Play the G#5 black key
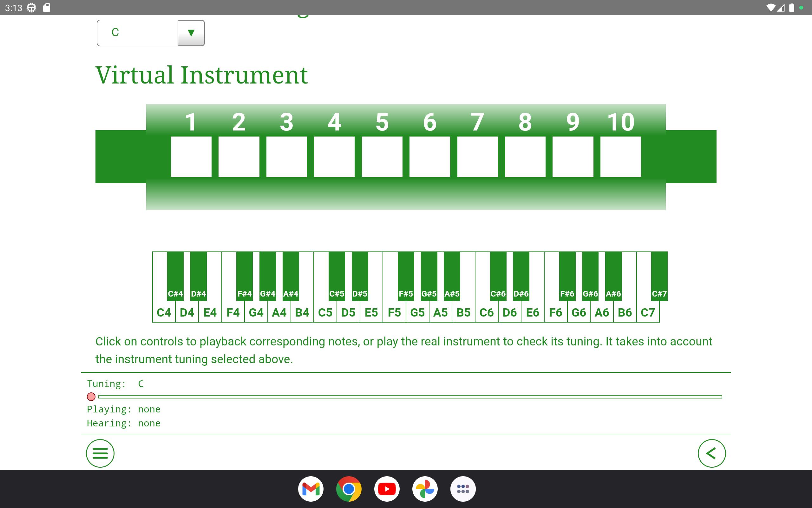The image size is (812, 508). 429,276
